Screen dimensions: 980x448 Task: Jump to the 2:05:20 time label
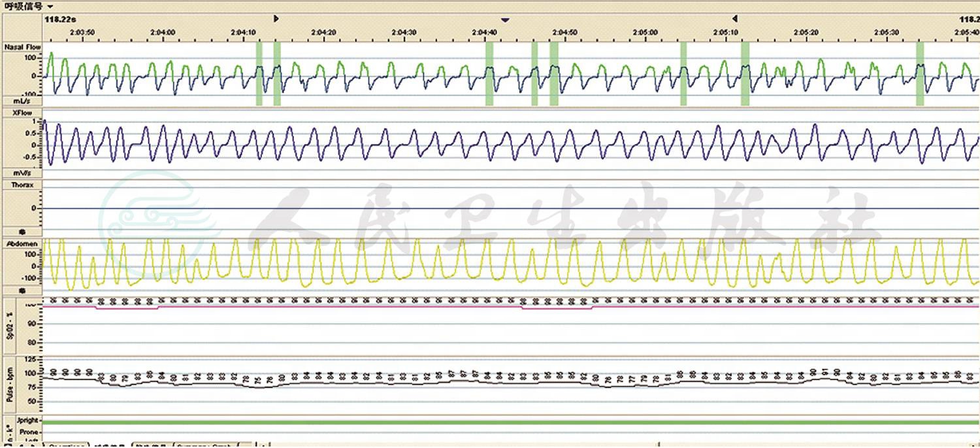806,32
